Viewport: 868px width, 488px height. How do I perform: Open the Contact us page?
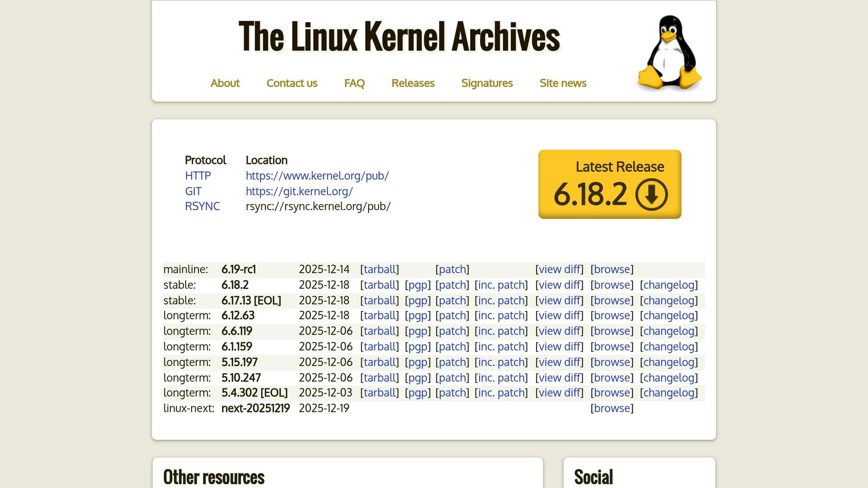[292, 83]
